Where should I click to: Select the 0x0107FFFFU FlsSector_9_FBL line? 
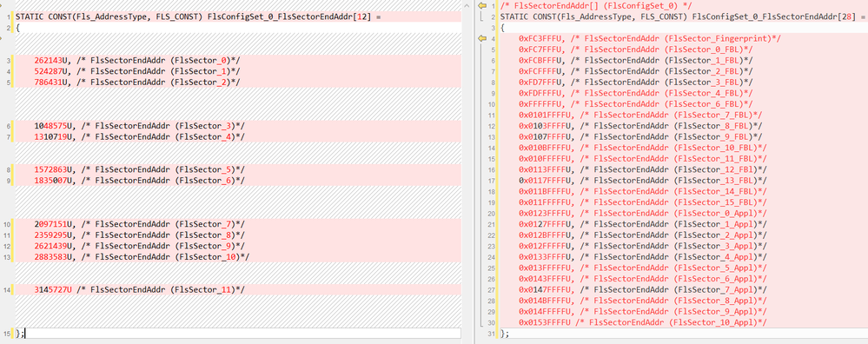click(684, 137)
